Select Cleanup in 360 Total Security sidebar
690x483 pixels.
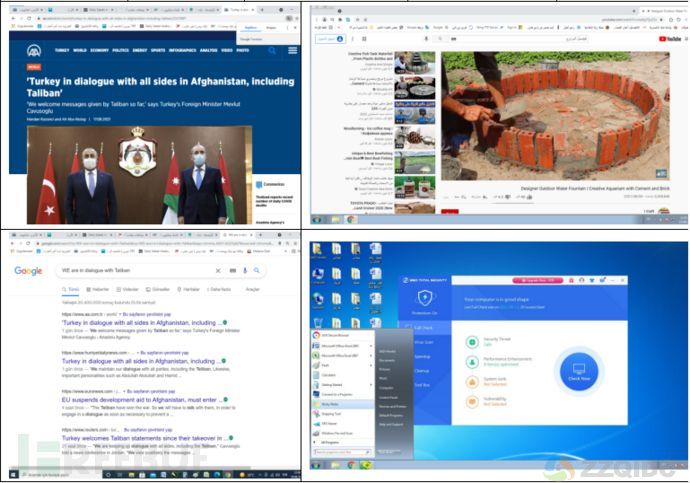point(422,371)
